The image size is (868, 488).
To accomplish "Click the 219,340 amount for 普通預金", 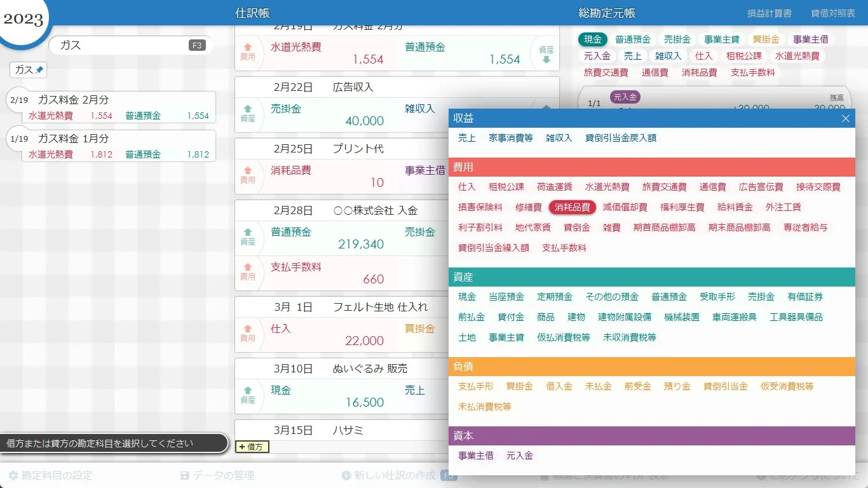I will click(361, 244).
